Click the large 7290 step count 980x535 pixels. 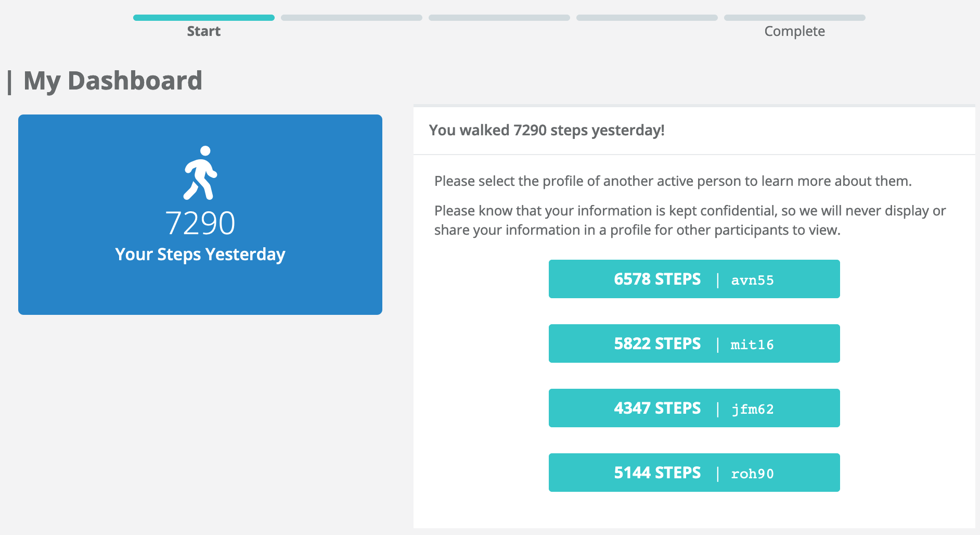(200, 223)
